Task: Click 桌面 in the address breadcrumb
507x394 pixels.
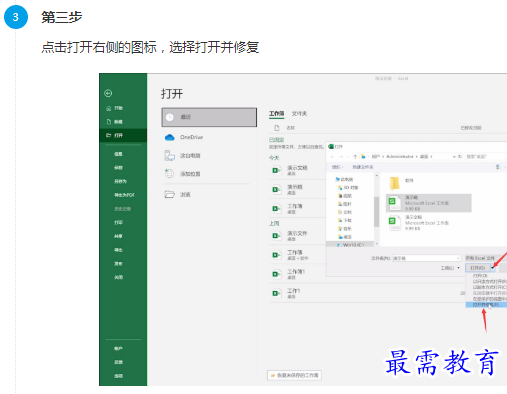Action: point(424,156)
